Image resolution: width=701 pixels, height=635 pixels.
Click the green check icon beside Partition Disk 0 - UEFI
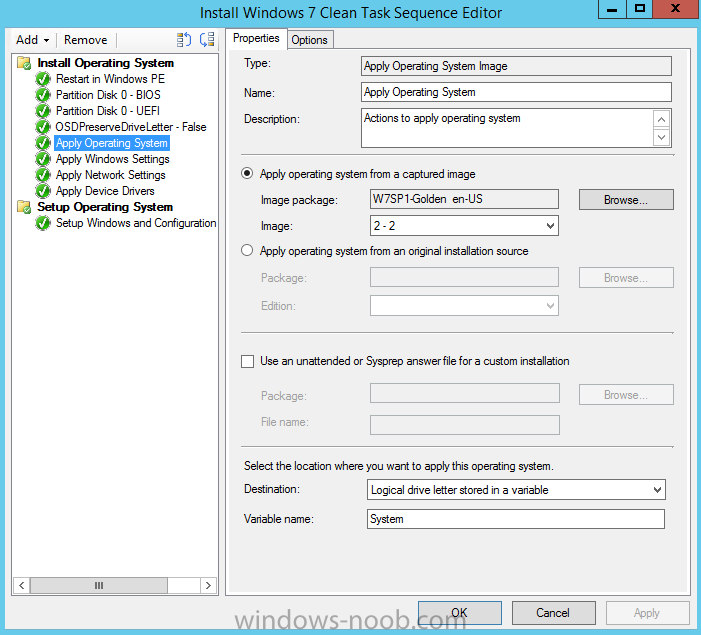(x=43, y=111)
